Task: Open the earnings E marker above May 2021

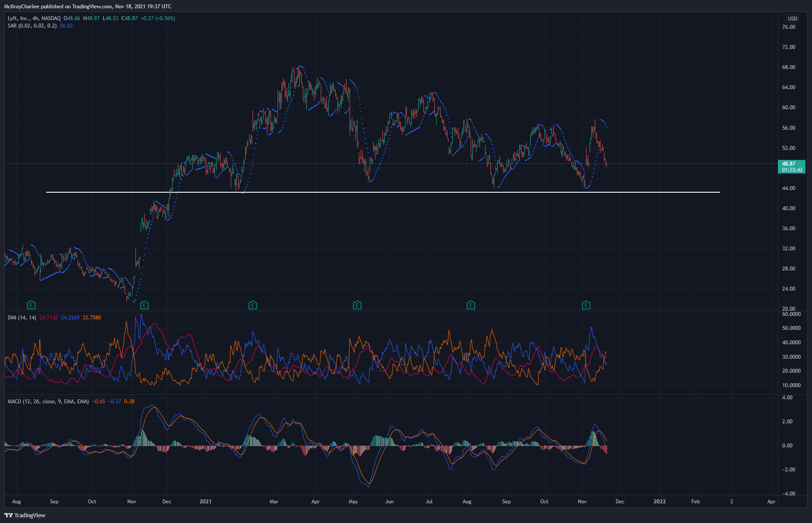Action: point(357,305)
